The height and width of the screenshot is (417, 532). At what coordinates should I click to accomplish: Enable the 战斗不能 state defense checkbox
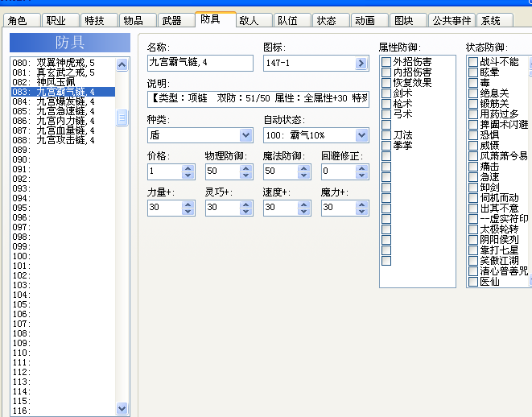click(x=473, y=62)
